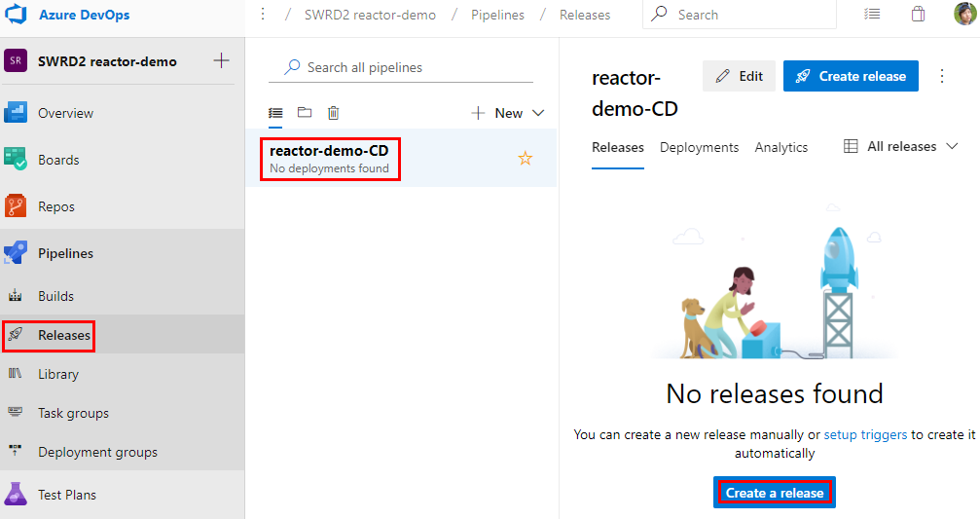Open deleted pipelines trash icon

(x=333, y=113)
